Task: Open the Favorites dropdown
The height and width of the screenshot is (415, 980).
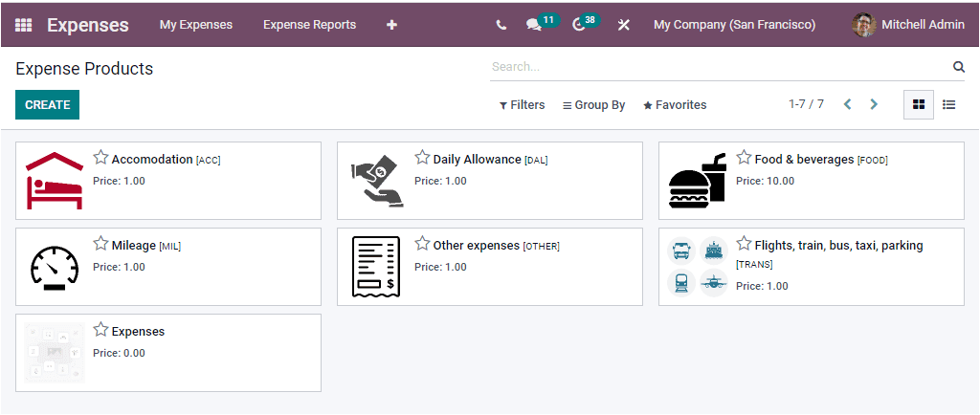Action: (675, 105)
